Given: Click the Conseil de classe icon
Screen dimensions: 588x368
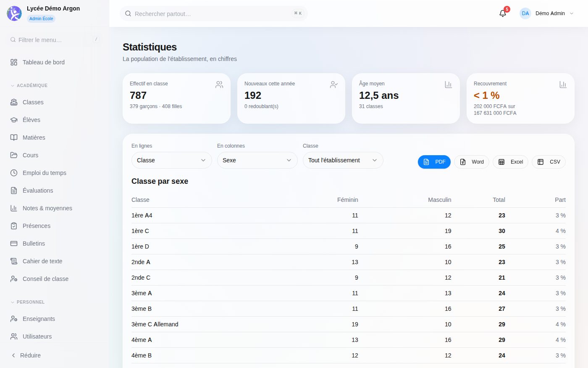Looking at the screenshot, I should point(14,279).
